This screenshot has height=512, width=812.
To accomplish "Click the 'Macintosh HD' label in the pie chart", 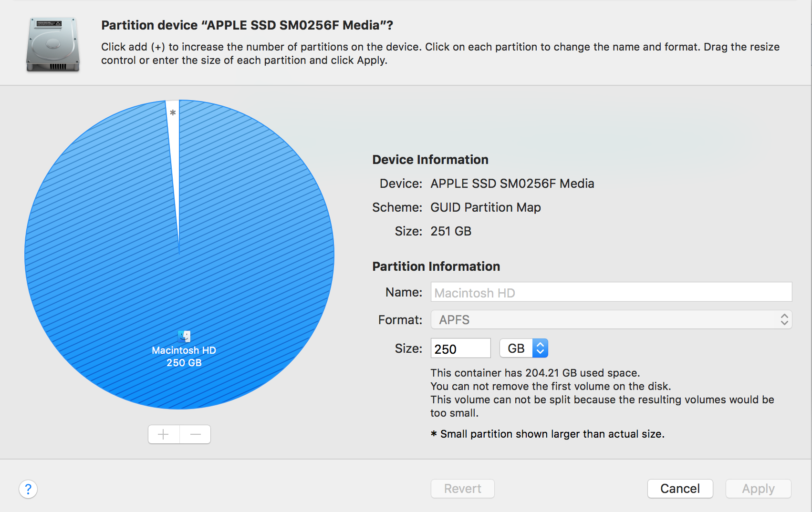I will 184,350.
